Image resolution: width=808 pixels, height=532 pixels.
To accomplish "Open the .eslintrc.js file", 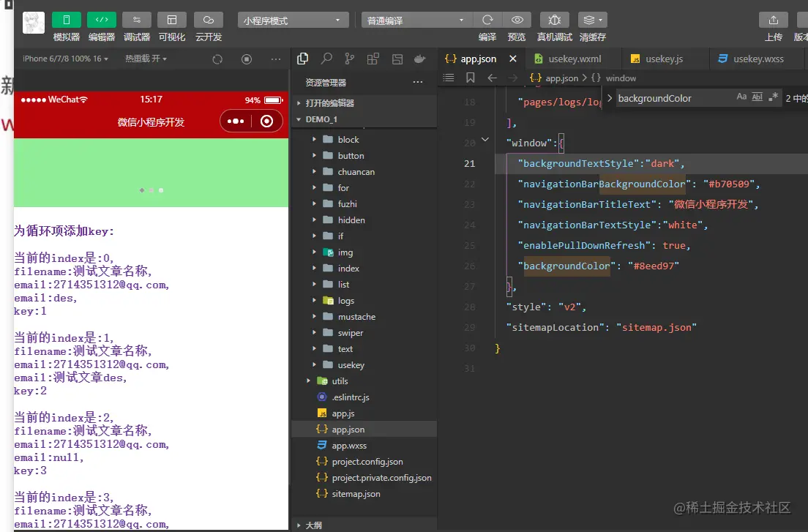I will tap(364, 397).
